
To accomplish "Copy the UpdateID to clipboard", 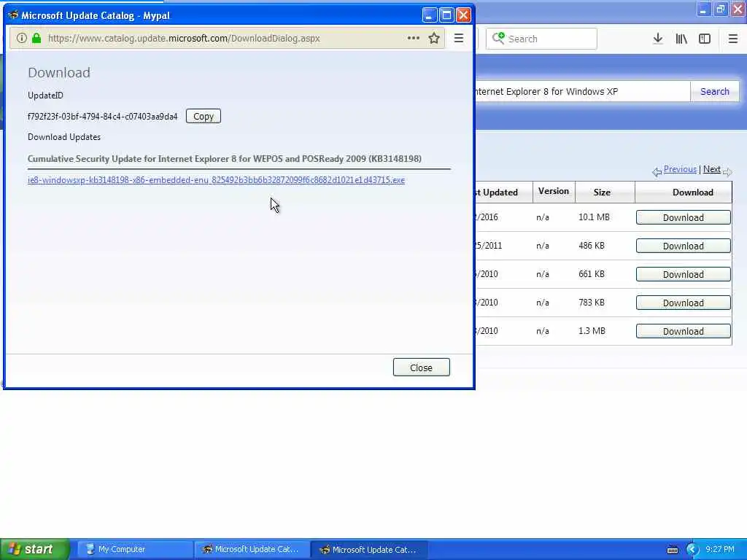I will coord(204,116).
